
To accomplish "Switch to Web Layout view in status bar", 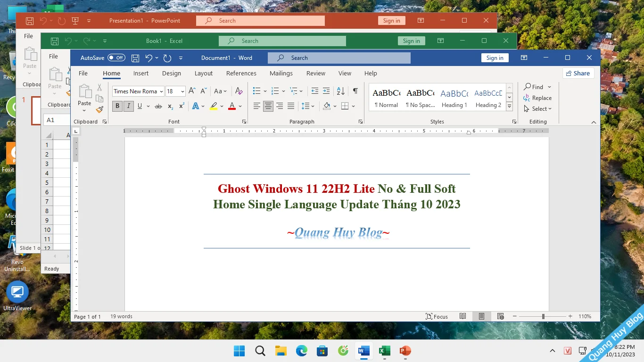I will pyautogui.click(x=501, y=316).
